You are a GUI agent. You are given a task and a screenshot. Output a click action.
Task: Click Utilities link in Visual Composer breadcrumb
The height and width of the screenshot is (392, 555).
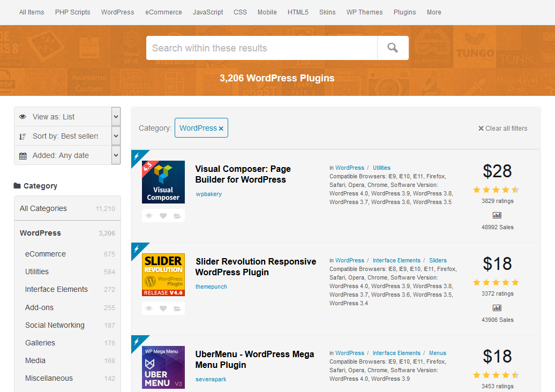[381, 168]
